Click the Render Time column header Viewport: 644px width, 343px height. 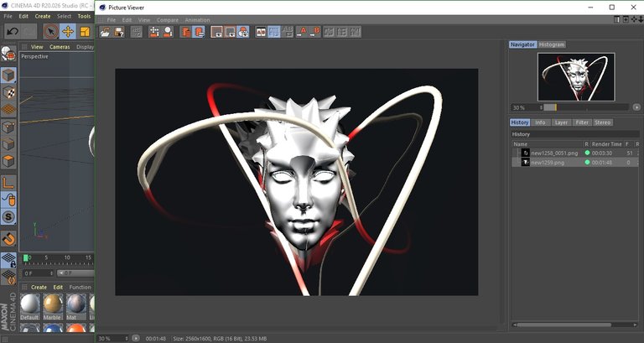point(606,144)
